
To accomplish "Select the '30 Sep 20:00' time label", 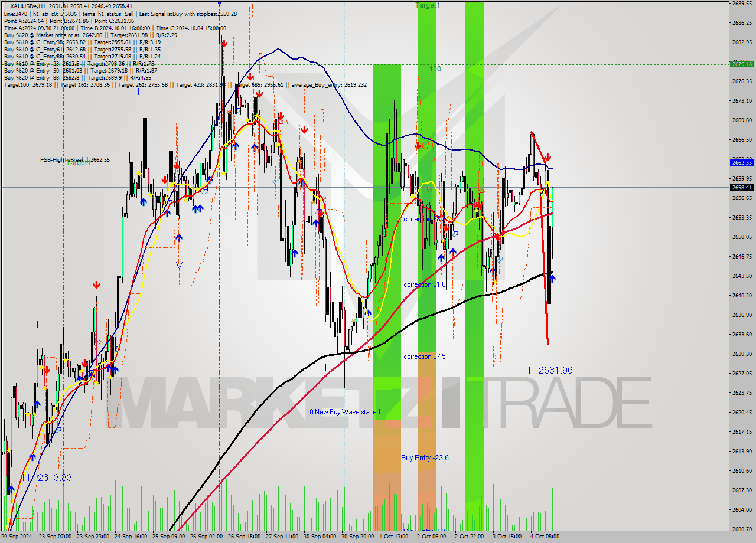I will click(x=359, y=537).
